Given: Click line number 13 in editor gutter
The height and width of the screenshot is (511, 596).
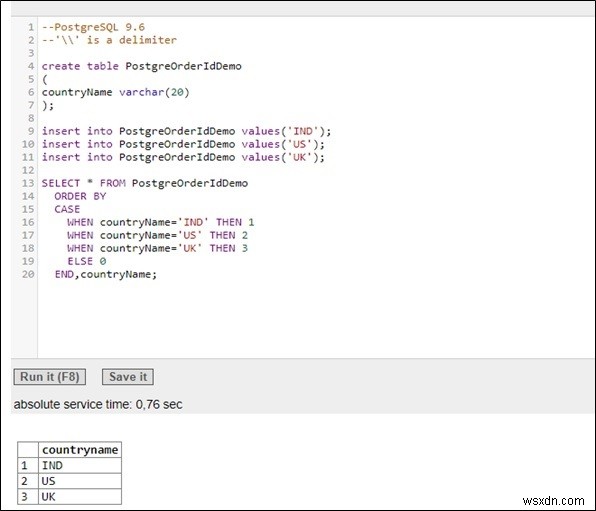Looking at the screenshot, I should click(28, 183).
